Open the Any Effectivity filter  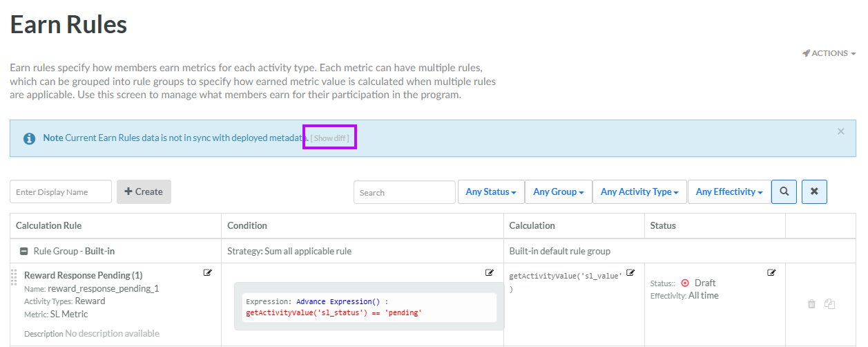729,192
